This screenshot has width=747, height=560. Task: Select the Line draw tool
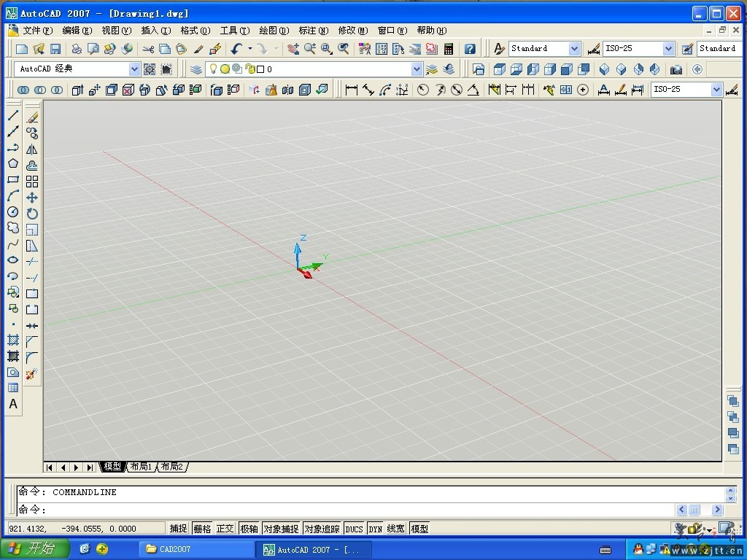tap(13, 115)
